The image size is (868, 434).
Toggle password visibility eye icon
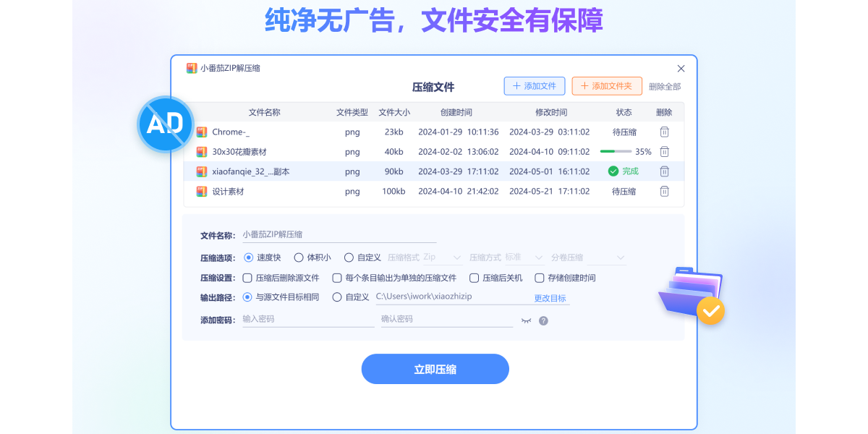pyautogui.click(x=526, y=320)
